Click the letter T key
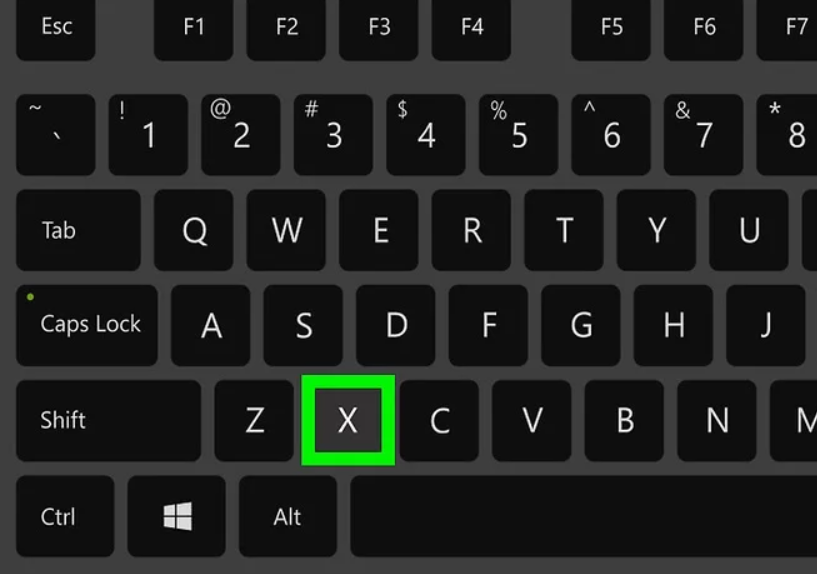This screenshot has width=817, height=574. 564,230
